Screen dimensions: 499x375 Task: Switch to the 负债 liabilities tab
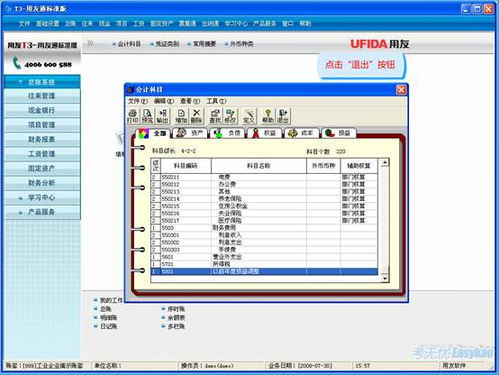[x=227, y=133]
